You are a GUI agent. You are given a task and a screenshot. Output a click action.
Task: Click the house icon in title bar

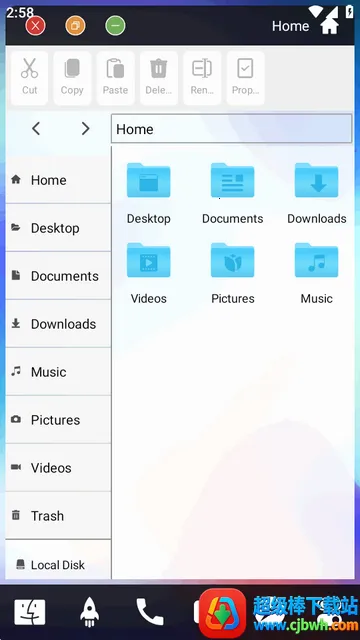click(x=329, y=25)
